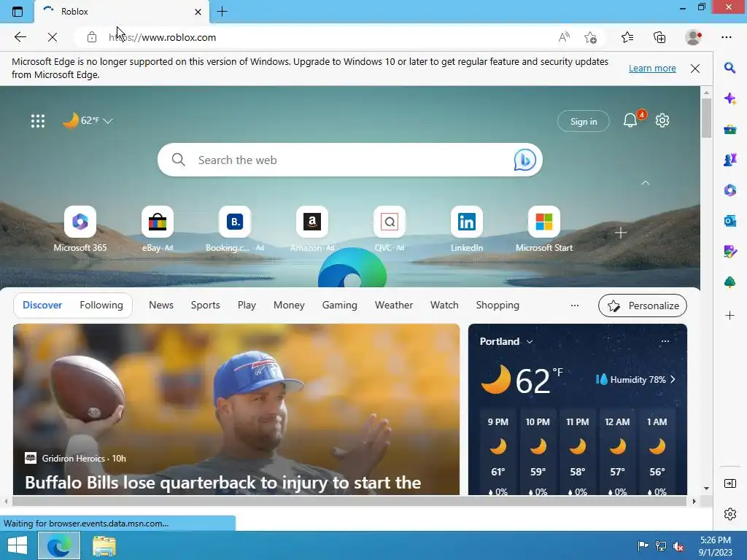Close the Roblox tab
Image resolution: width=747 pixels, height=560 pixels.
(x=198, y=12)
